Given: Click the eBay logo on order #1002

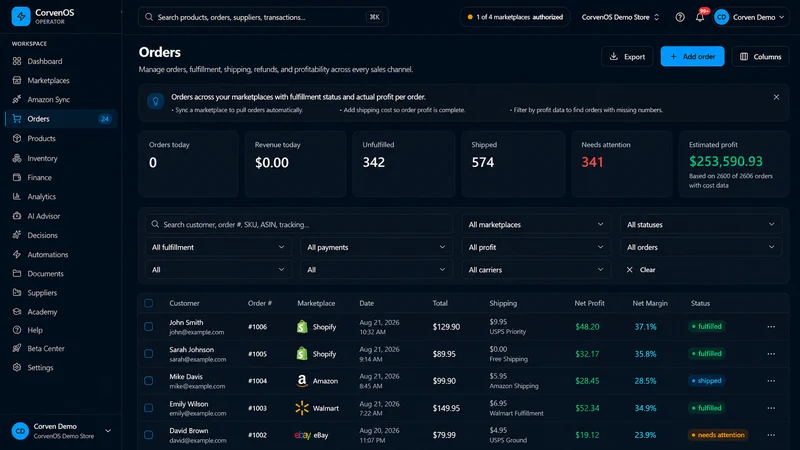Looking at the screenshot, I should tap(303, 435).
